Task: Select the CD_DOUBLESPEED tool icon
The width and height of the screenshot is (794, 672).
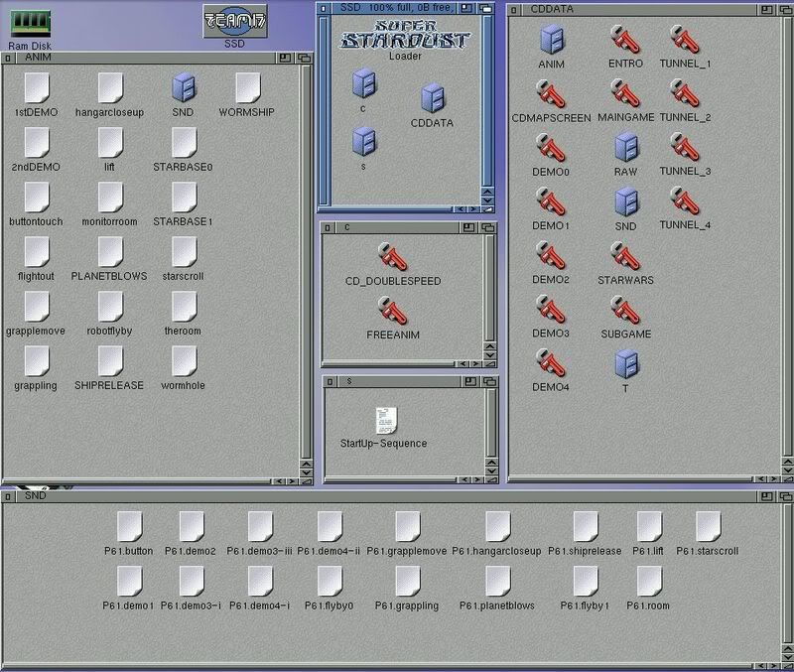Action: point(393,257)
